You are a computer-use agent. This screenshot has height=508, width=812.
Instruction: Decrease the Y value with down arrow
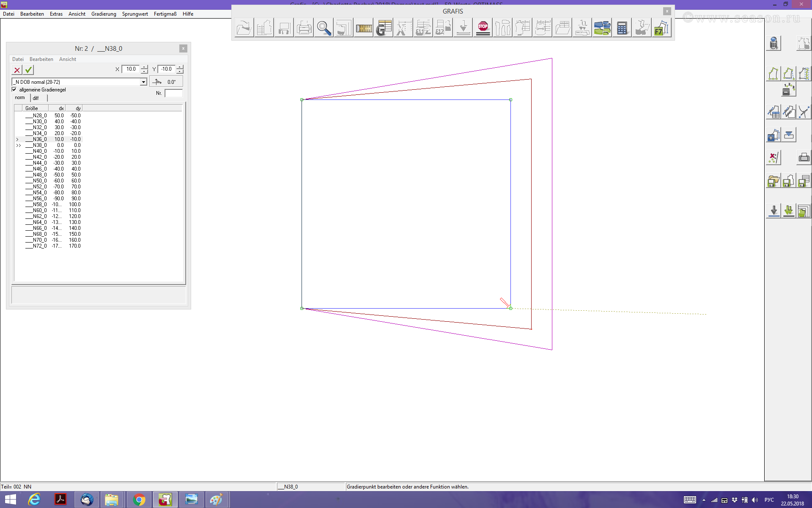point(180,72)
